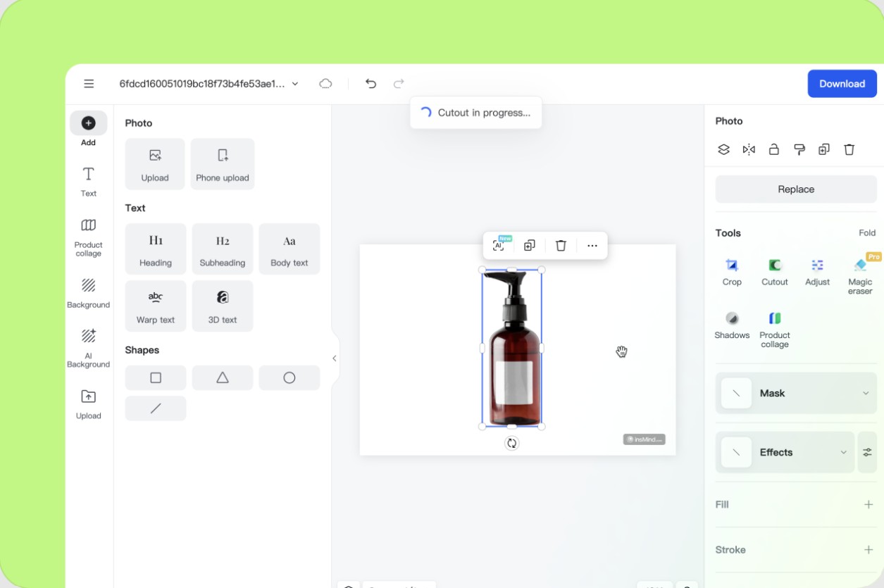
Task: Select the bottle image on canvas
Action: pyautogui.click(x=512, y=348)
